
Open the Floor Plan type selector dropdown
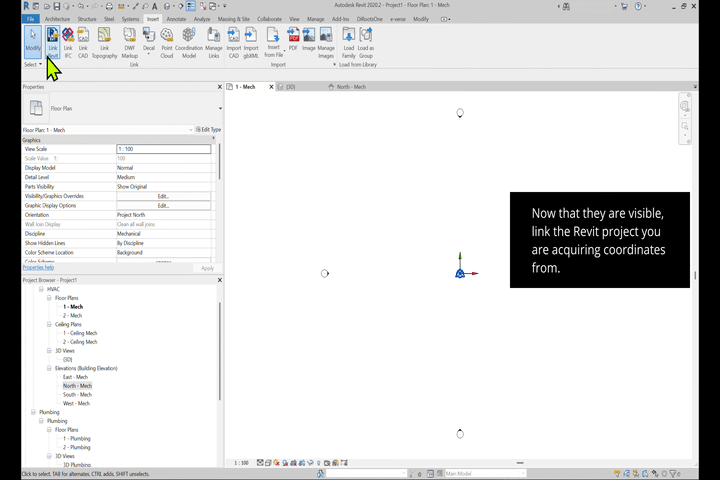(x=219, y=108)
